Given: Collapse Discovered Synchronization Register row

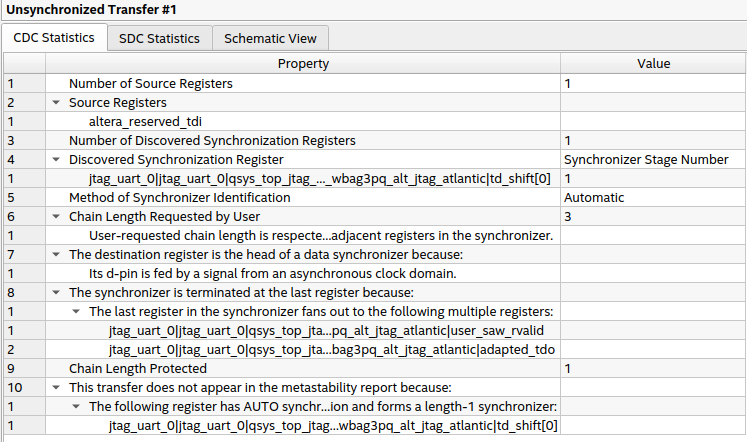Looking at the screenshot, I should [54, 159].
